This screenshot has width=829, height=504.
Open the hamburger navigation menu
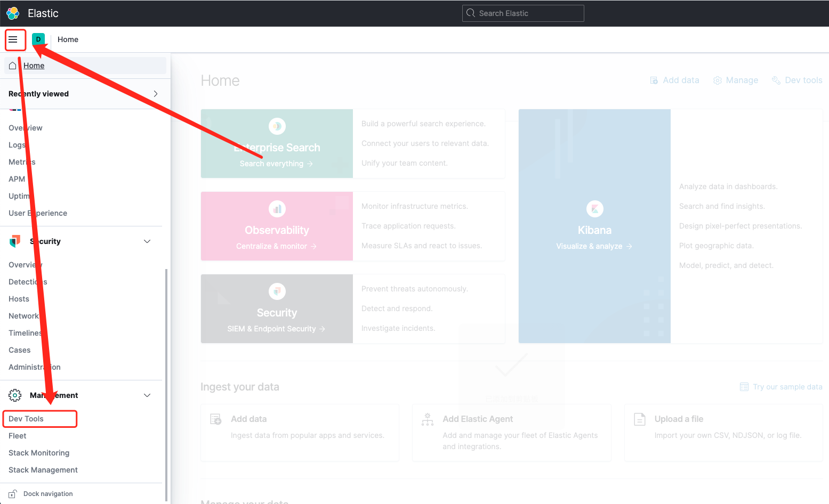[15, 39]
